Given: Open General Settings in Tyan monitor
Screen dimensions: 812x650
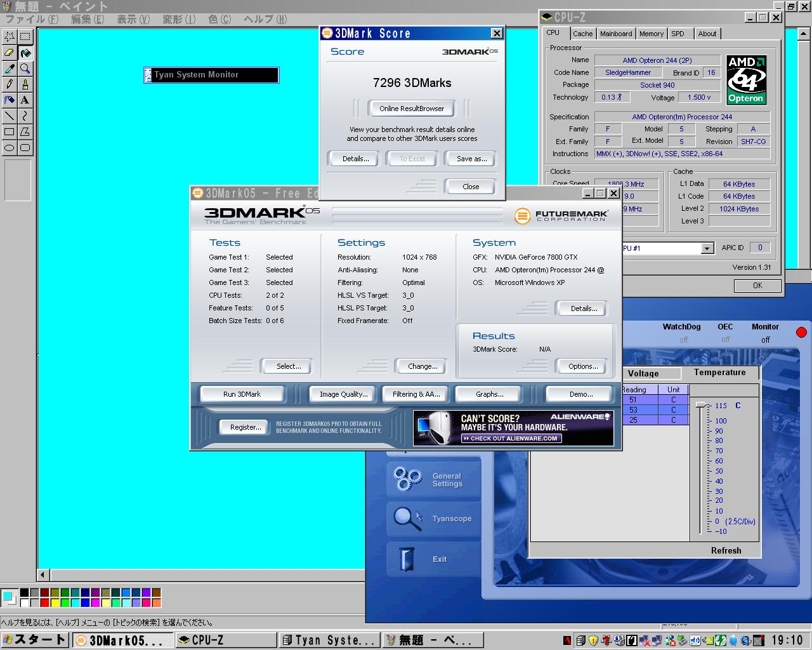Looking at the screenshot, I should pos(434,479).
